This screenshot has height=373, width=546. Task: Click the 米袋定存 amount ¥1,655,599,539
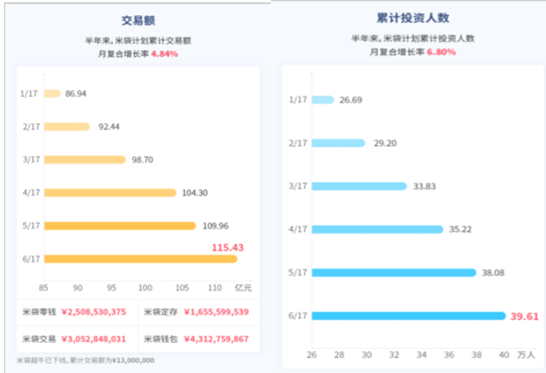pos(216,312)
